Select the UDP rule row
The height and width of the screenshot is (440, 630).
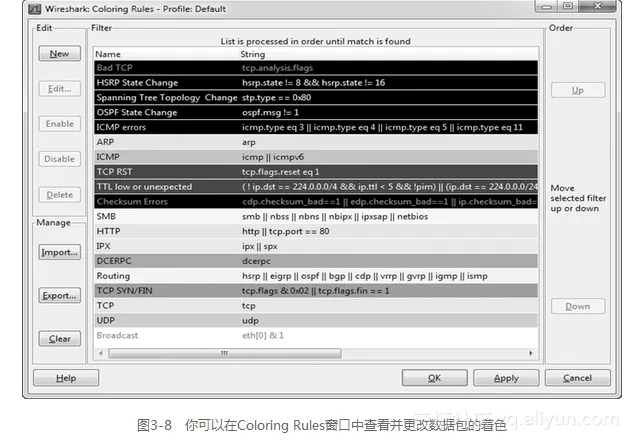pos(316,321)
